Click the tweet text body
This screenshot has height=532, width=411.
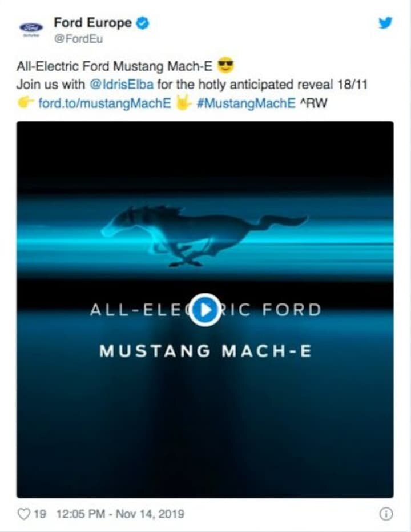[x=192, y=85]
